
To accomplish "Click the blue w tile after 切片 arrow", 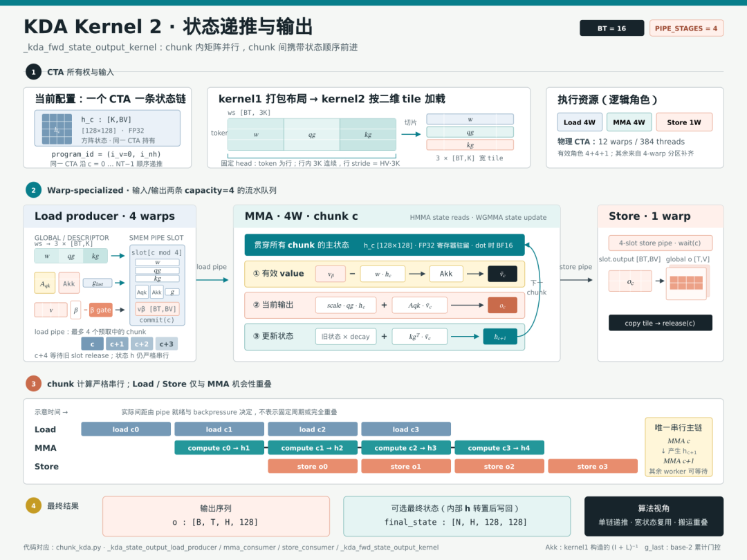I will 470,119.
